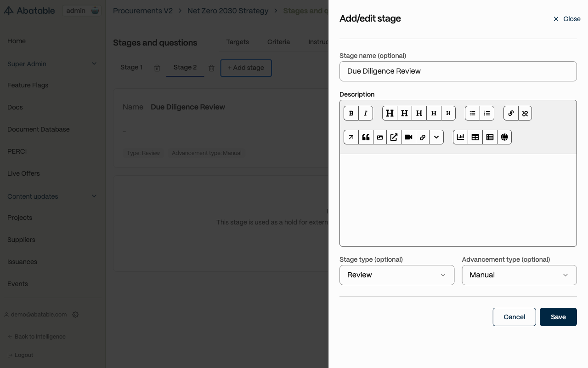
Task: Toggle italic formatting in description editor
Action: [366, 113]
